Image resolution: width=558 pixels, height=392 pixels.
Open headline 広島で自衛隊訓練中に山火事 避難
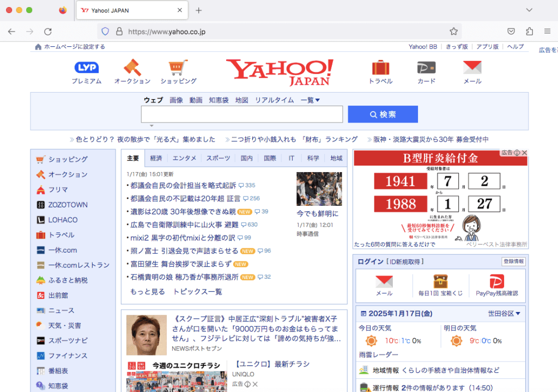(x=184, y=224)
